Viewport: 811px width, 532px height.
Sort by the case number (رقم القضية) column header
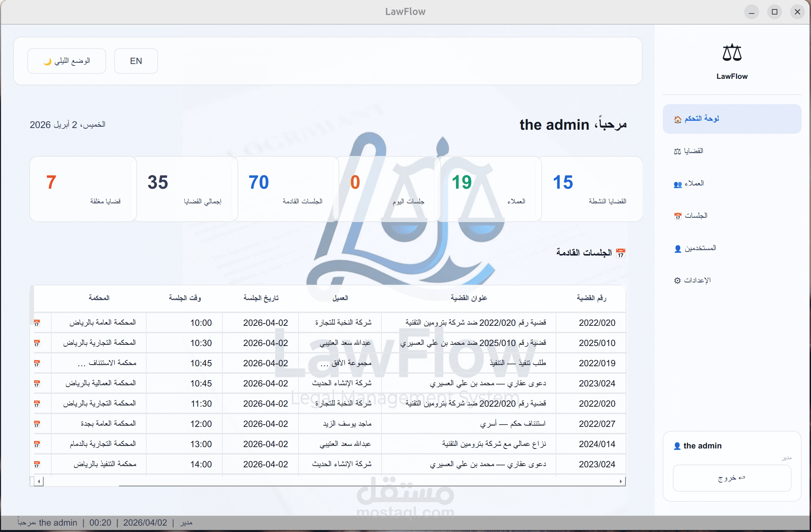pyautogui.click(x=591, y=298)
